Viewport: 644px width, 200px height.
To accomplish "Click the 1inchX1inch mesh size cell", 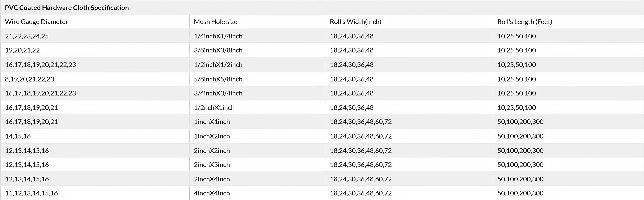I will pyautogui.click(x=212, y=122).
